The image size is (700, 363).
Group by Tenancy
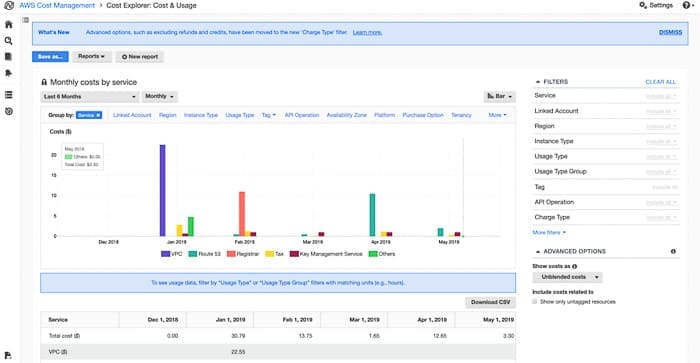tap(461, 115)
